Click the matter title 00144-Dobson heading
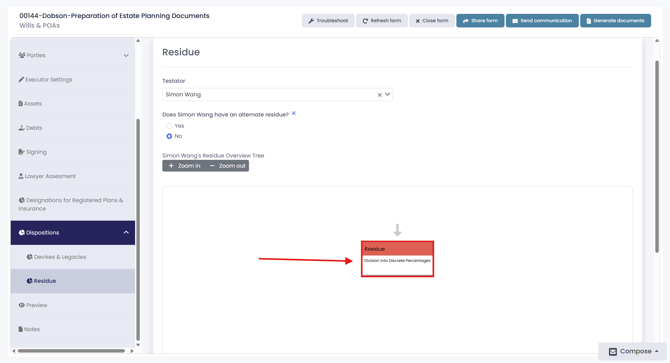Screen dimensions: 670x363 coord(114,16)
